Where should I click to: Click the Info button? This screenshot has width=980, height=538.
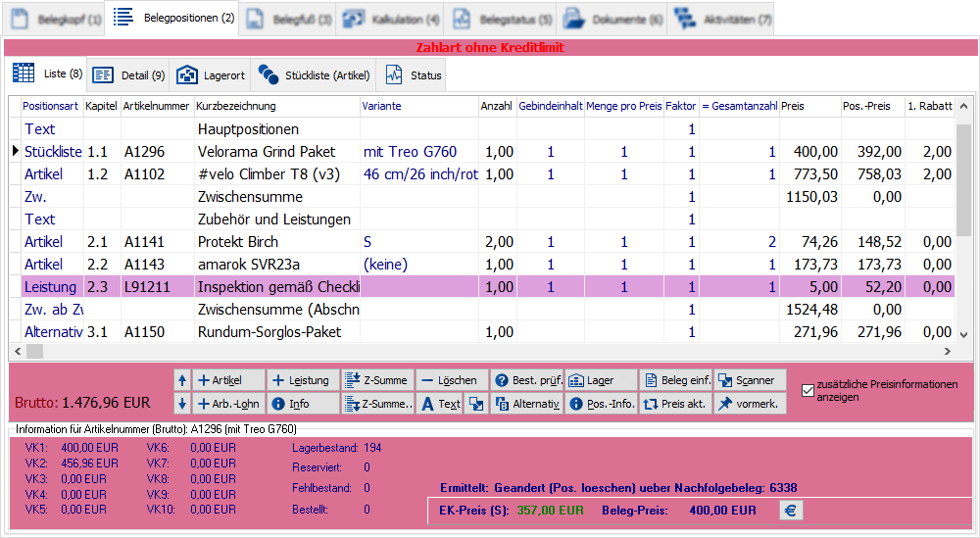point(303,404)
